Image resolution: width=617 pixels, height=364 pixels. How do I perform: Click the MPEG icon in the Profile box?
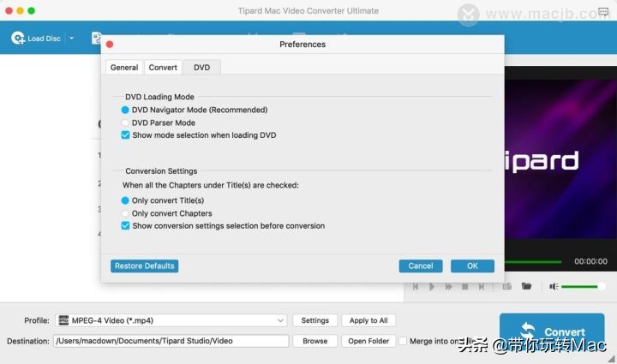coord(63,320)
